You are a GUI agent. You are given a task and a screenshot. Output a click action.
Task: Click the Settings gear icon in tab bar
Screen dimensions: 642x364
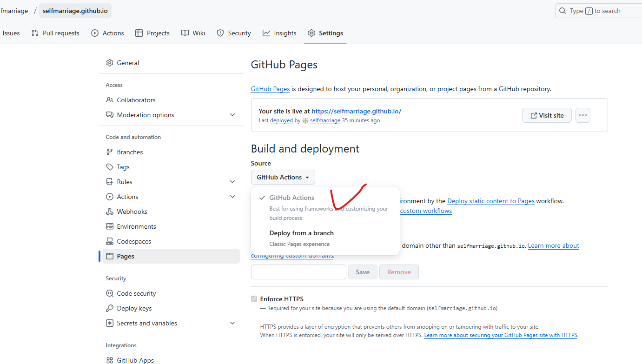pos(311,33)
